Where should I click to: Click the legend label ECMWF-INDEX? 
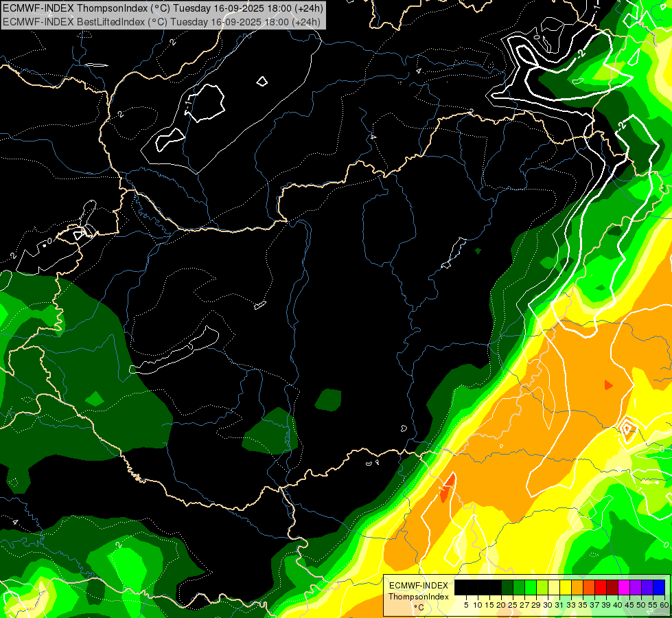pos(419,586)
